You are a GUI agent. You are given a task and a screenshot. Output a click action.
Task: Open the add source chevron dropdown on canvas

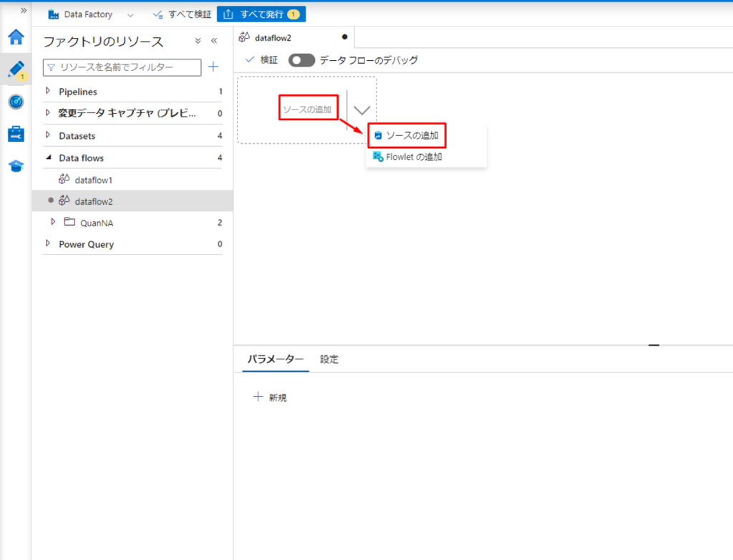click(361, 110)
